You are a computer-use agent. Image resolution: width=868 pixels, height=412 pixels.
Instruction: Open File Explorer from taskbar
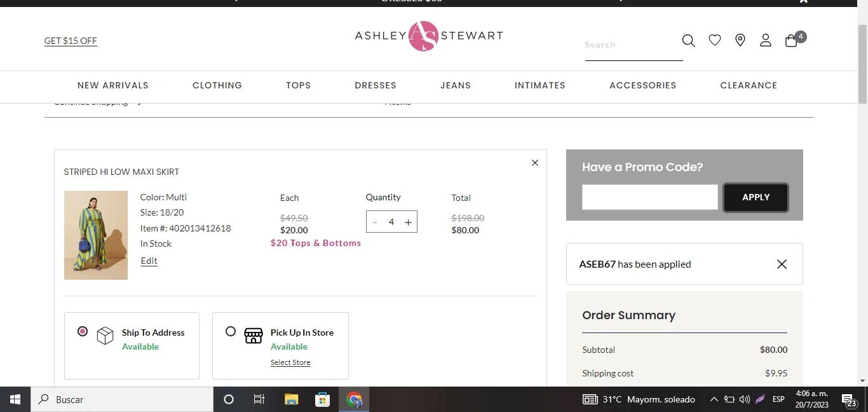(291, 399)
